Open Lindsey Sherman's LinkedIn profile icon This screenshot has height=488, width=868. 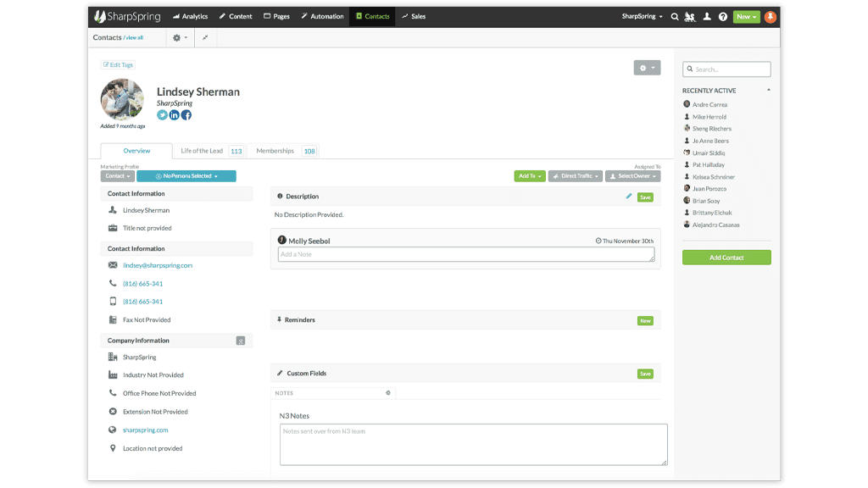[x=175, y=115]
